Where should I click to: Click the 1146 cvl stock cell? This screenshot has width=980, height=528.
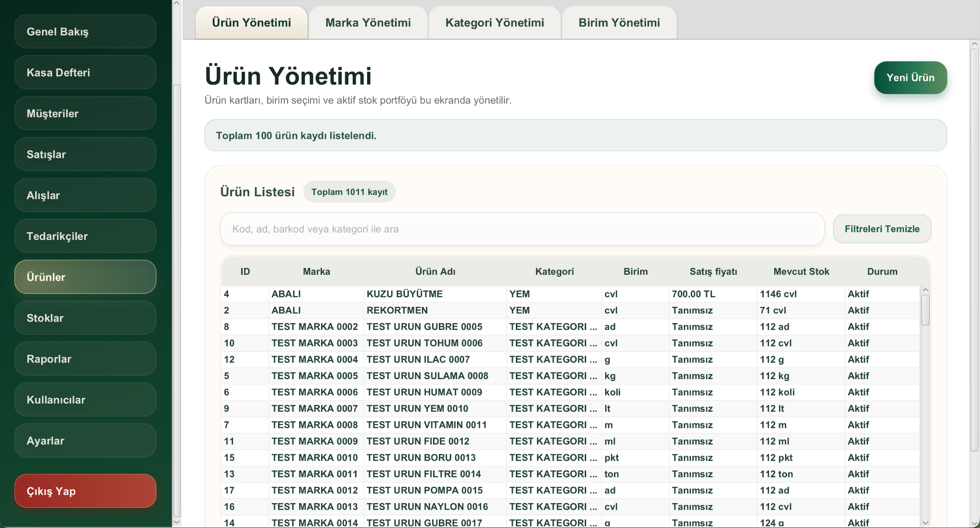[x=801, y=294]
